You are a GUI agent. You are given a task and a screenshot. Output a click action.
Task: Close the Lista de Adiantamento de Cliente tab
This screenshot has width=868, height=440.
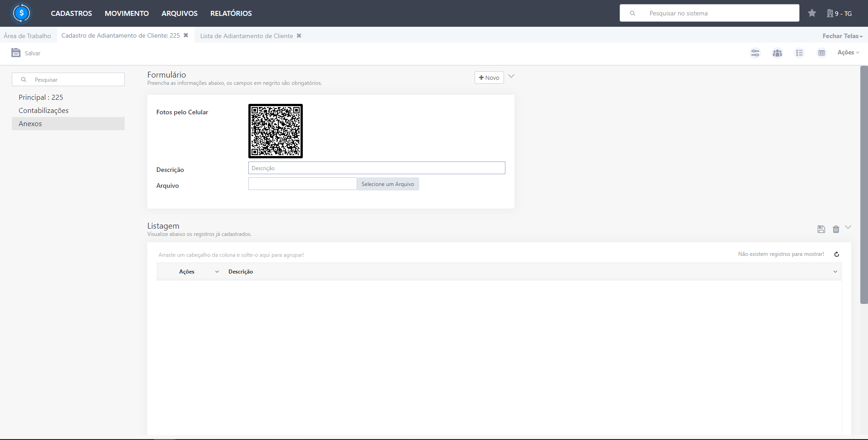pos(299,35)
